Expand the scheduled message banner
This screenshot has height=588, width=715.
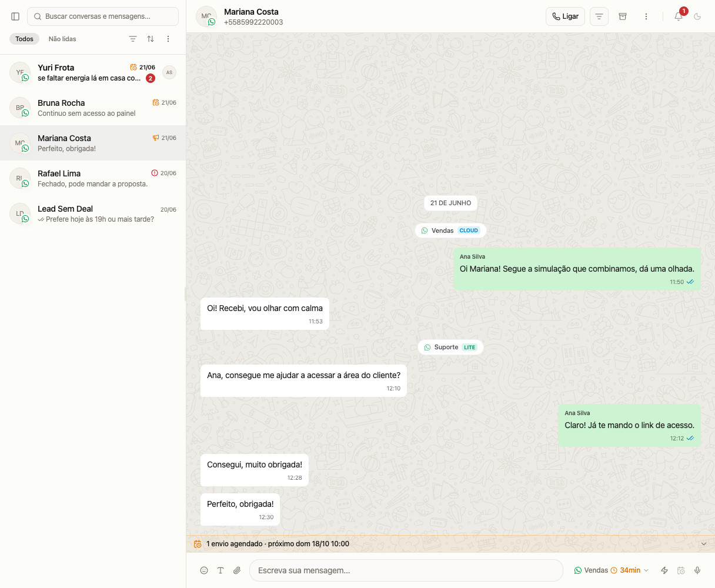coord(704,544)
